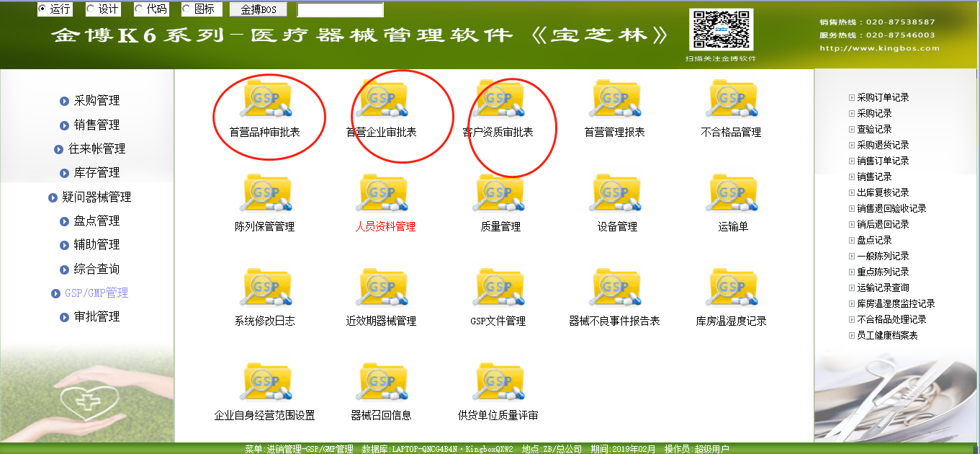Screen dimensions: 980x454
Task: Expand the 员工健康档案表 entry
Action: click(852, 335)
